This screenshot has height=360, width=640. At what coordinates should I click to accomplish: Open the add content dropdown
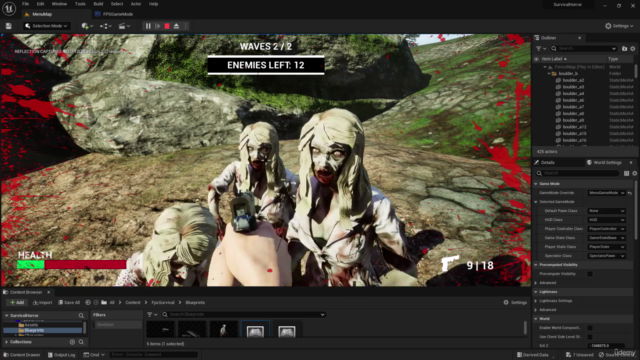point(87,26)
